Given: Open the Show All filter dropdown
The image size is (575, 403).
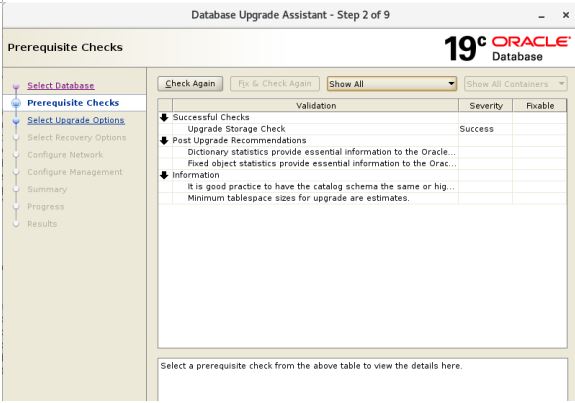Looking at the screenshot, I should click(x=392, y=84).
